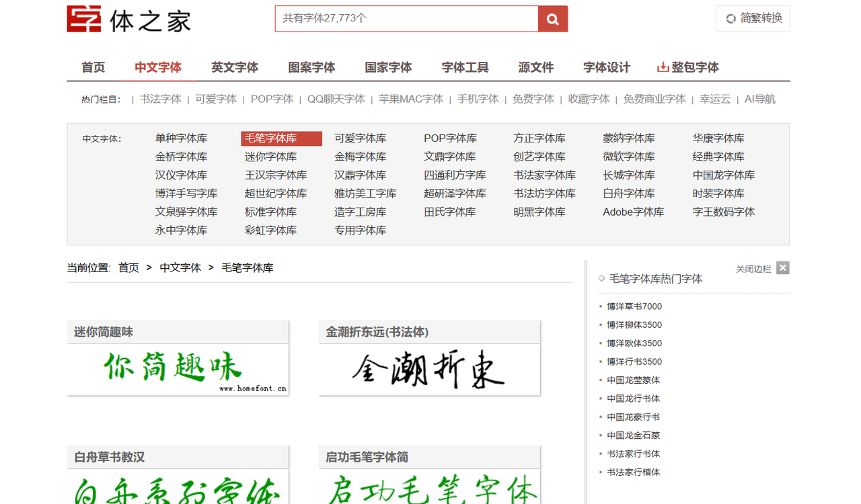Open the 整包字体 download tab
The height and width of the screenshot is (504, 861).
tap(688, 67)
